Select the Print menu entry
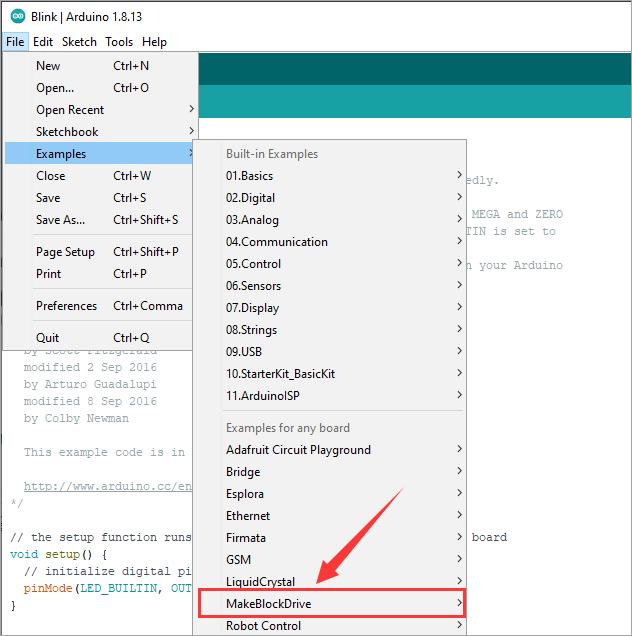Screen dimensions: 632x636 [48, 274]
